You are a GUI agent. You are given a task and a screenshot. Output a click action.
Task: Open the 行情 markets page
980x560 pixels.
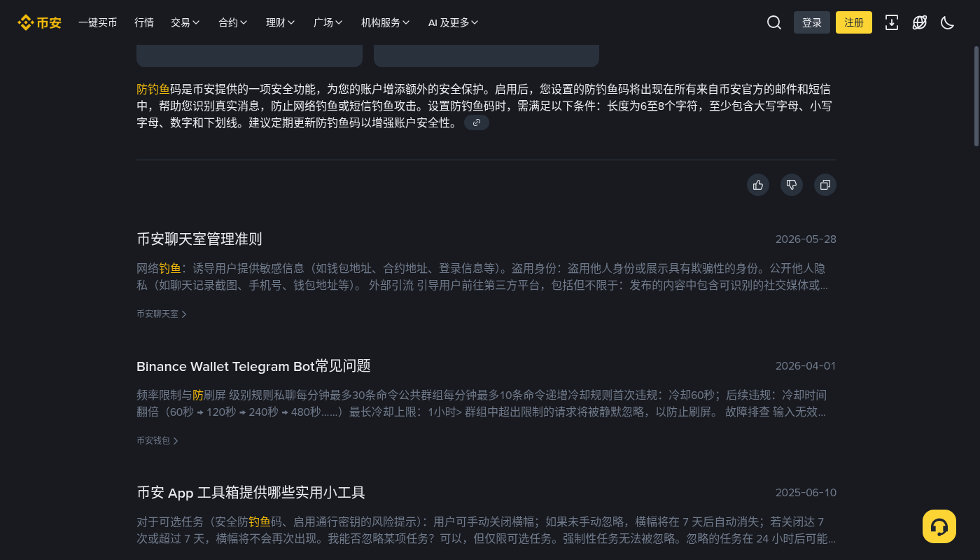point(144,22)
